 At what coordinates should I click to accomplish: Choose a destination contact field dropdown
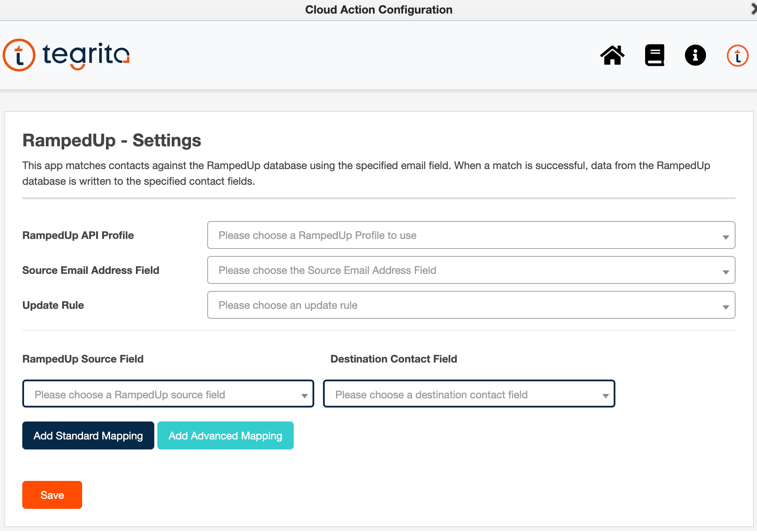(469, 394)
